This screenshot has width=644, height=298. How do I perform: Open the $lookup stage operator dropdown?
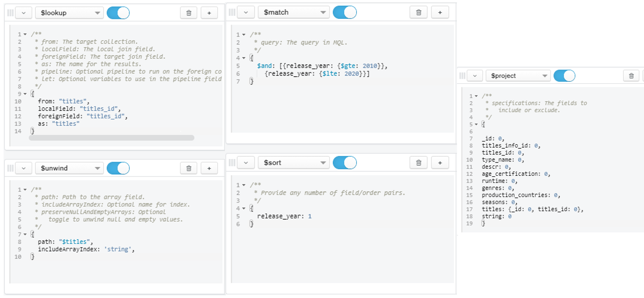click(x=69, y=13)
